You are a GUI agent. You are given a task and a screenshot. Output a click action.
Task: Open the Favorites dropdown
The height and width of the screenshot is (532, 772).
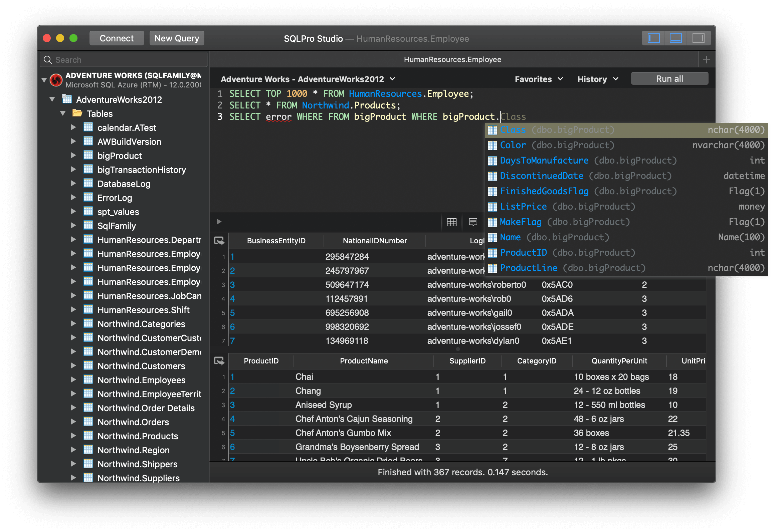pyautogui.click(x=539, y=79)
